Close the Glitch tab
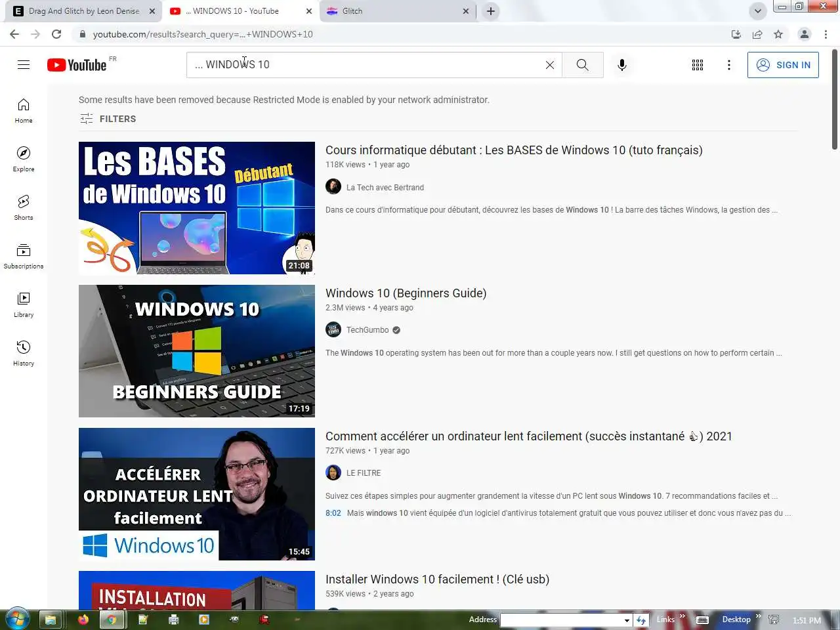This screenshot has width=840, height=630. (466, 11)
